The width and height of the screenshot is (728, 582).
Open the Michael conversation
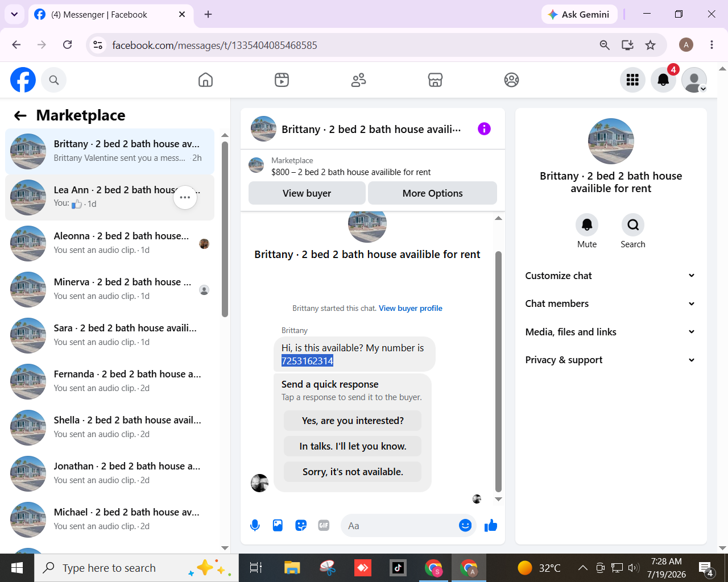point(110,519)
